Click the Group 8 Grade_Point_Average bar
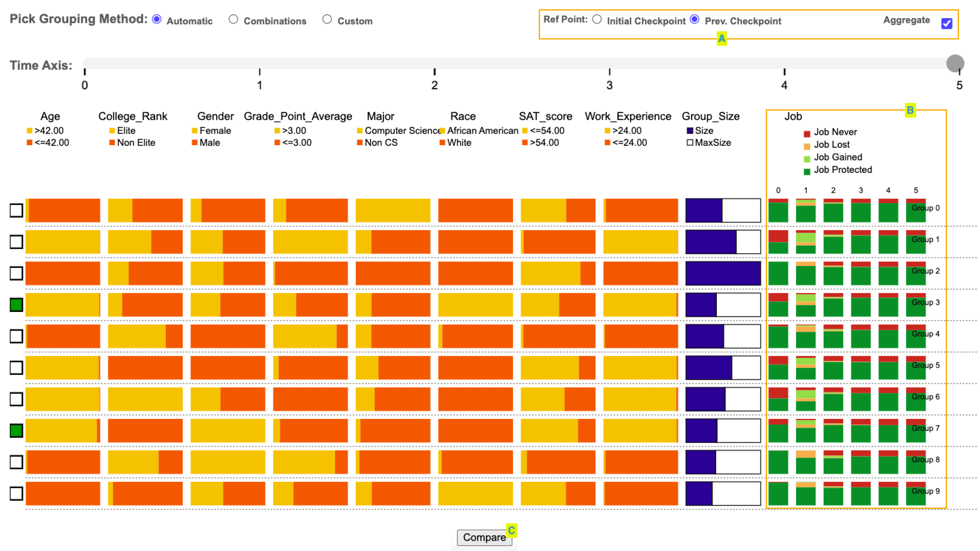Viewport: 980px width, 551px height. [310, 462]
